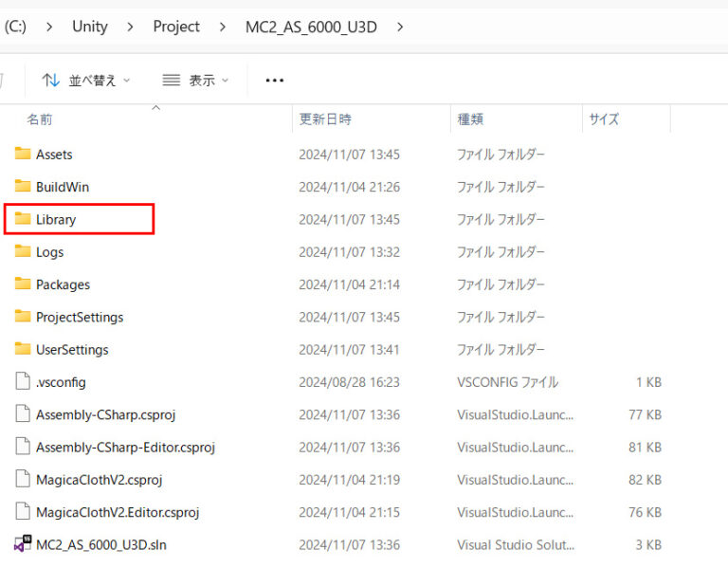Go to the Unity breadcrumb folder
Viewport: 728px width, 568px height.
[90, 27]
